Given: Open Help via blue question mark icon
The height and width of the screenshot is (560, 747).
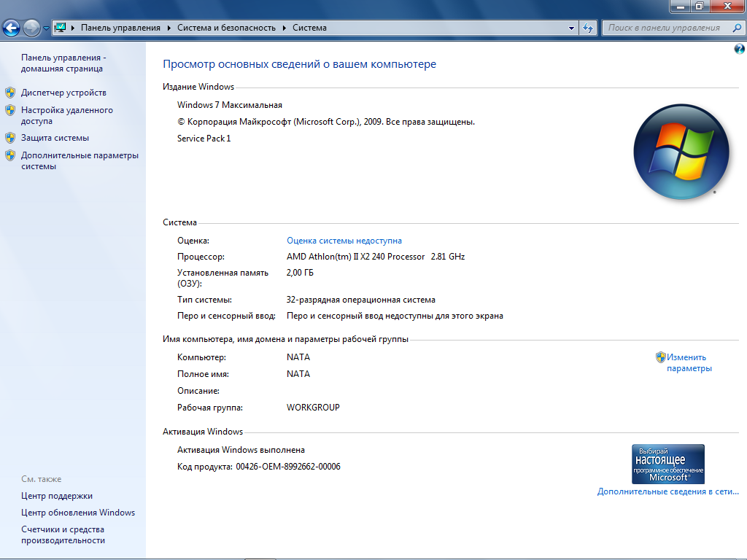Looking at the screenshot, I should click(740, 49).
